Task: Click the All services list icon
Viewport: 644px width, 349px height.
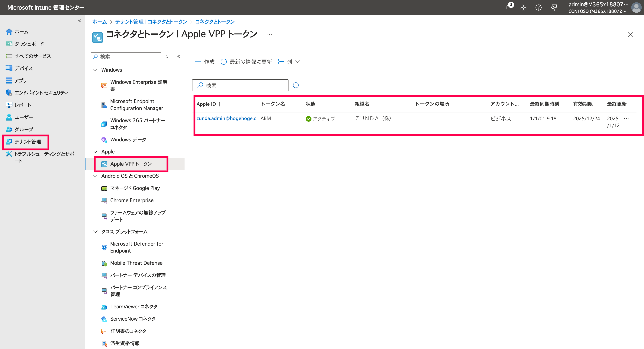Action: click(9, 56)
